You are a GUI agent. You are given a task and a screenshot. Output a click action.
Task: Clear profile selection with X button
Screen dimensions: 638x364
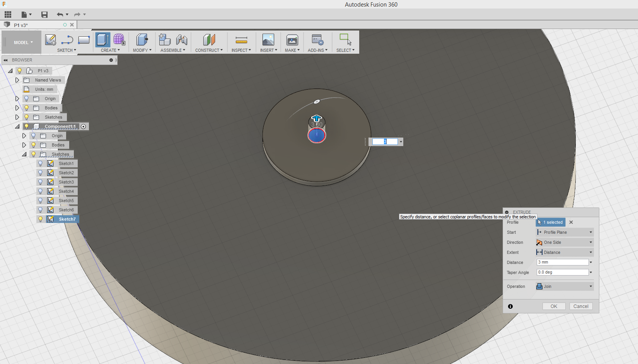571,222
